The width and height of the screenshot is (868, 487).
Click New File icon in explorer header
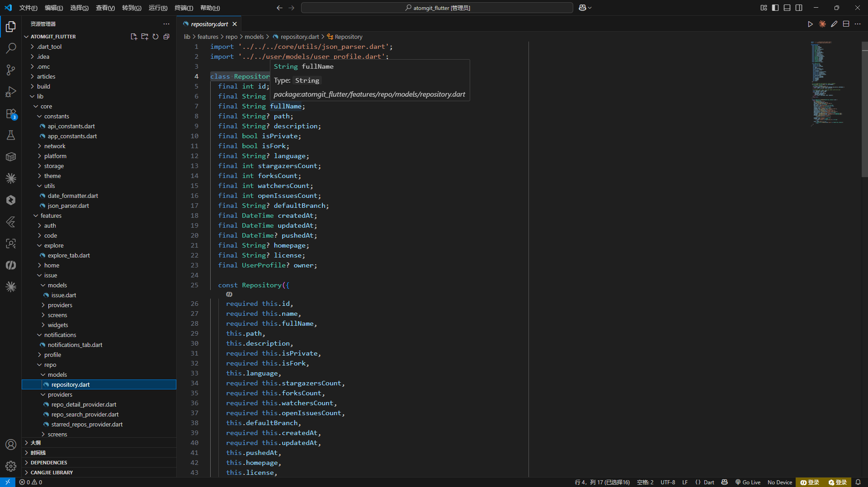click(x=134, y=37)
